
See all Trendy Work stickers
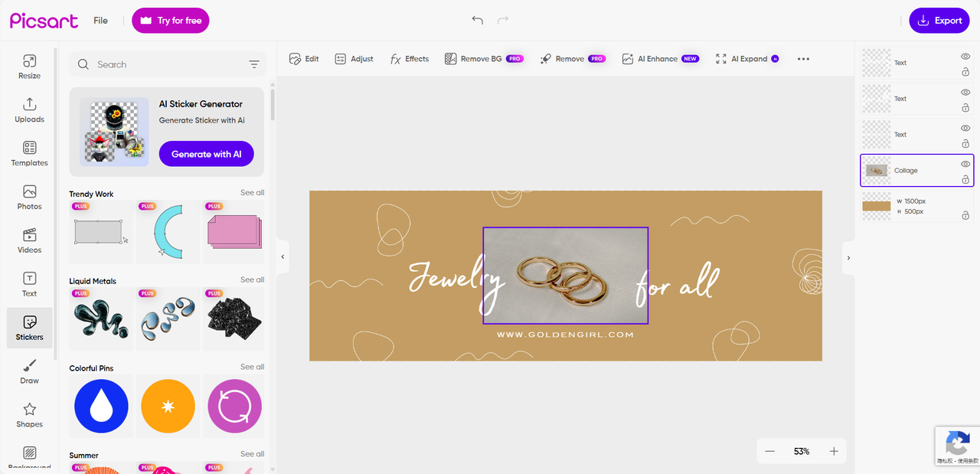coord(252,193)
